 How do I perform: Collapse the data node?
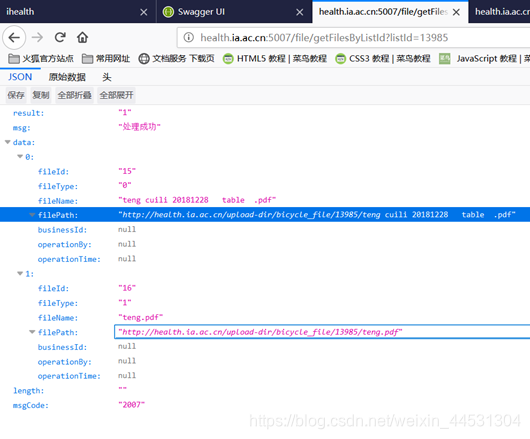pos(7,142)
